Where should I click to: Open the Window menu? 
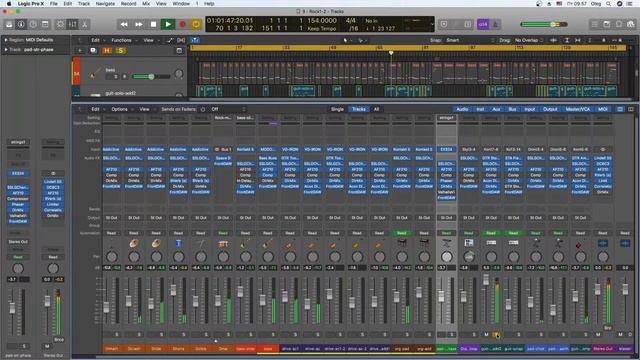(181, 4)
